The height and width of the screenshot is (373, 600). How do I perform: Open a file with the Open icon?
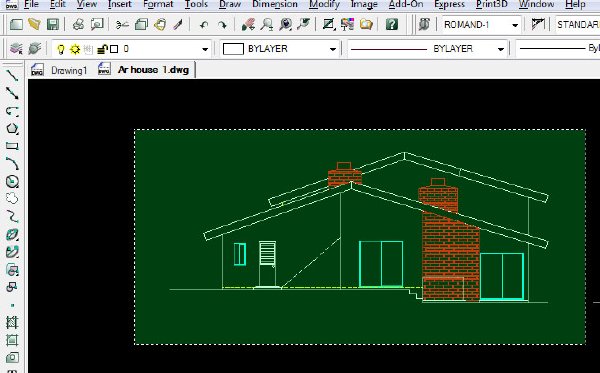tap(34, 25)
